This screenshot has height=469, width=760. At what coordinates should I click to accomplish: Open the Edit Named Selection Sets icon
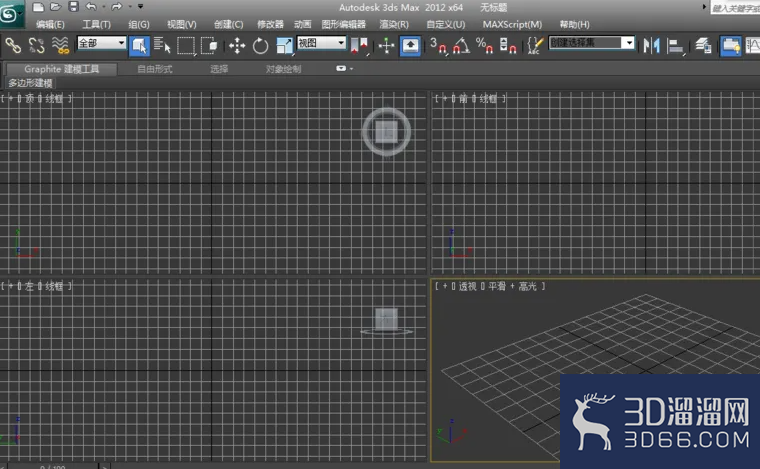[x=535, y=45]
